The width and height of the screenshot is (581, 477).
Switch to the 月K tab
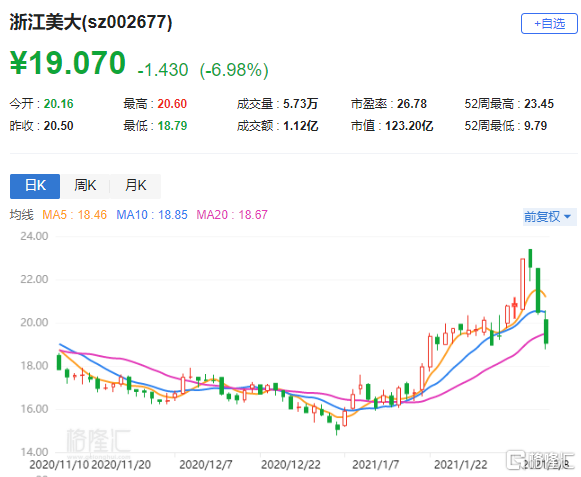point(136,186)
